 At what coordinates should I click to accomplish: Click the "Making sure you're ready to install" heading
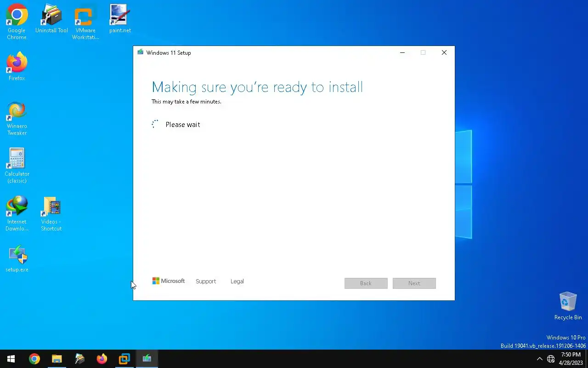point(257,87)
